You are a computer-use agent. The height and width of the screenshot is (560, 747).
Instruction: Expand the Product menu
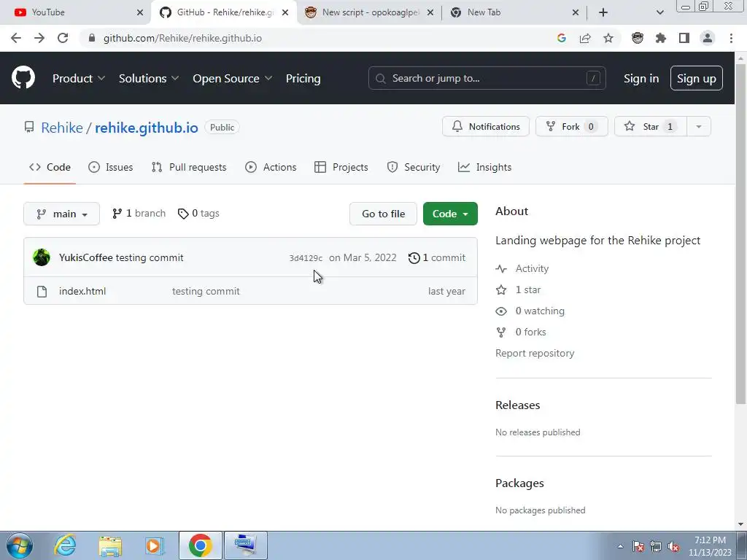(79, 79)
